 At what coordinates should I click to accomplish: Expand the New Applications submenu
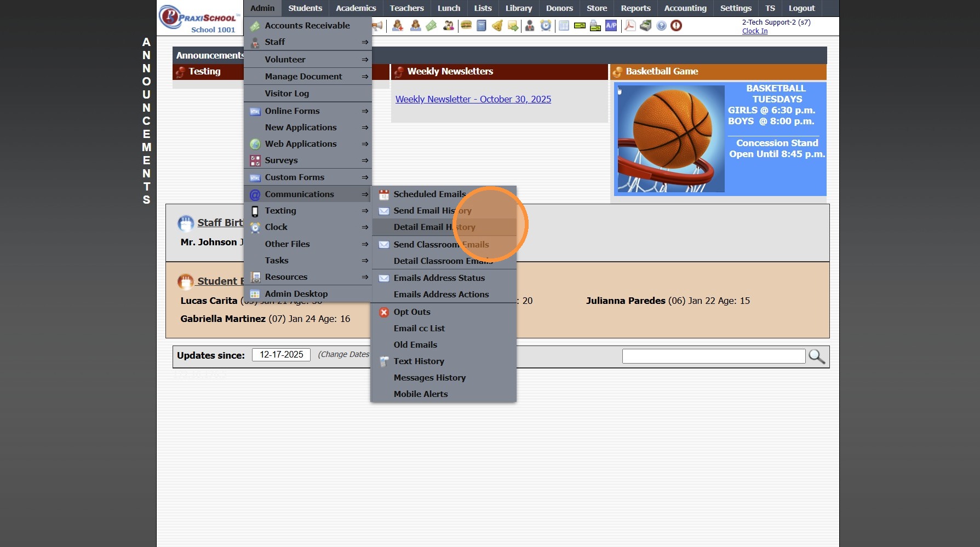[308, 128]
